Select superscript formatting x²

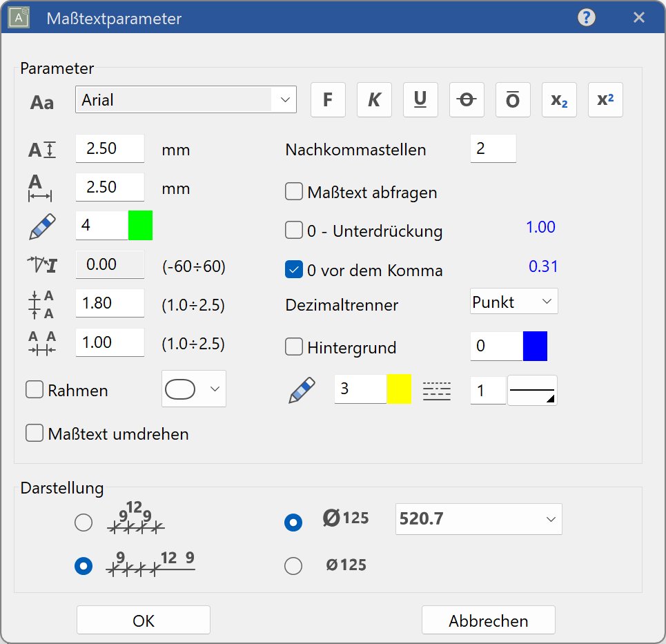pos(605,99)
